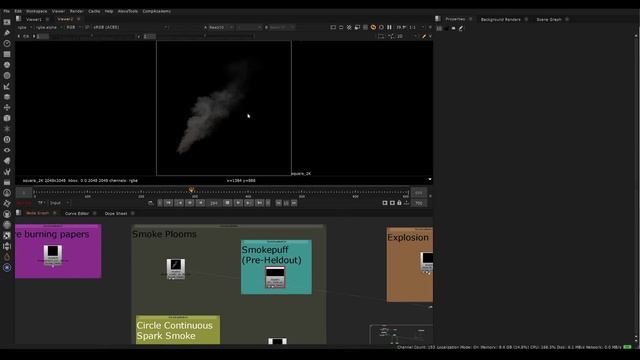Click the play forward button

click(238, 203)
